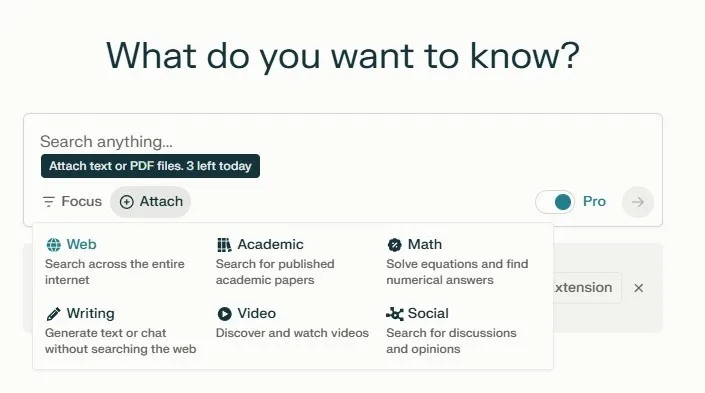The height and width of the screenshot is (393, 705).
Task: Click the Attach button
Action: point(151,202)
